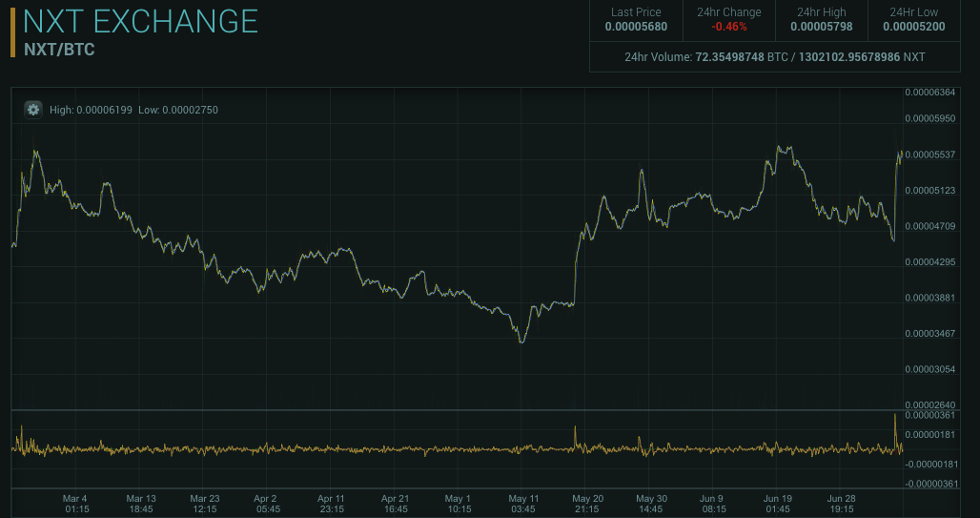
Task: Click the Apr 21 16:45 date label
Action: coord(395,504)
